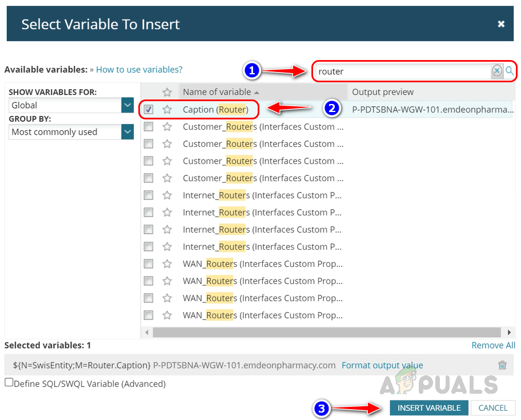Click the ${N=SwisEntity;M=Router.Caption} variable text
The width and height of the screenshot is (521, 420).
(82, 365)
